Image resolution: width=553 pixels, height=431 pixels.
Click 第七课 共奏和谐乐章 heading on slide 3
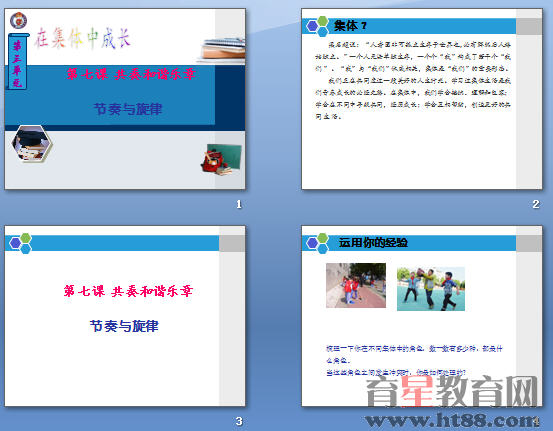tap(128, 291)
